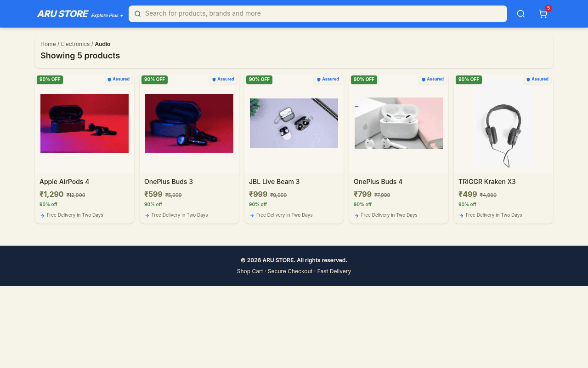Click Free Delivery text on TRIGGR Kraken X3

coord(494,215)
